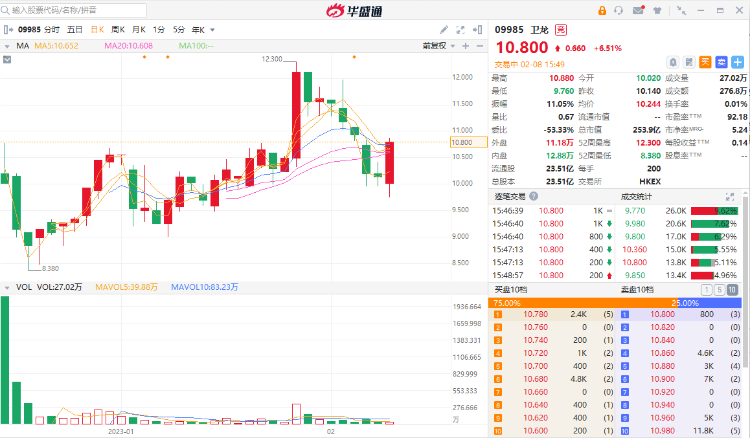Click the red 亮 badge beside 卫龙
Screen dimensions: 750x438
561,30
